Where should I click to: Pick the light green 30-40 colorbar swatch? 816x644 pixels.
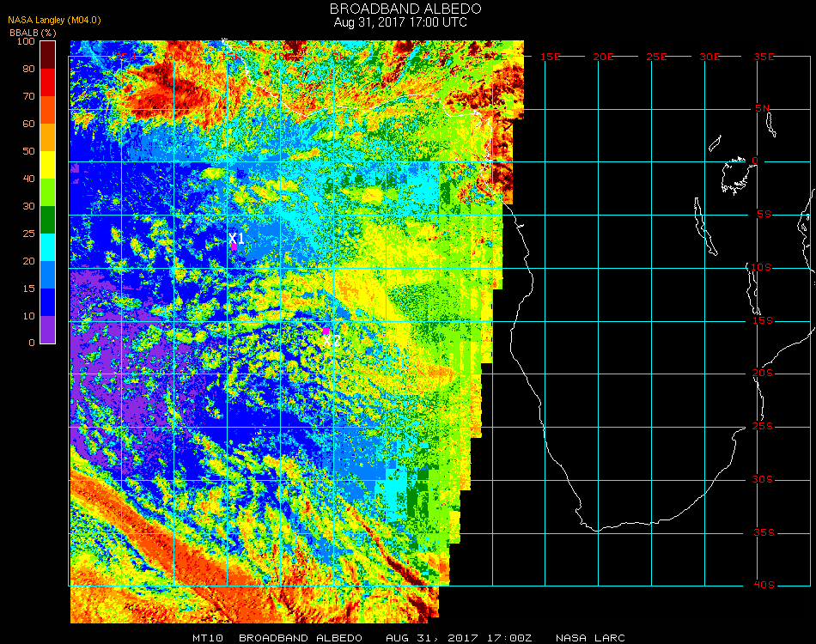tap(48, 192)
